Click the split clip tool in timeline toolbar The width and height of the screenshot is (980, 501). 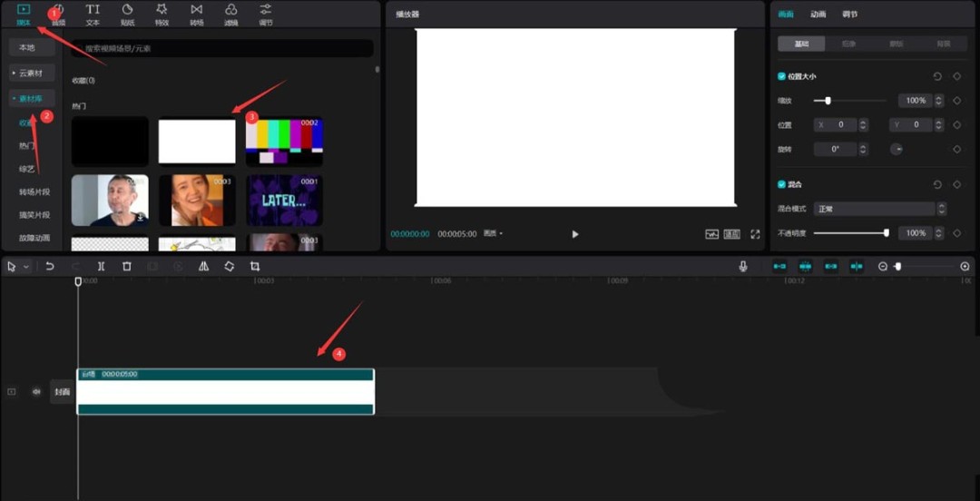[x=101, y=267]
